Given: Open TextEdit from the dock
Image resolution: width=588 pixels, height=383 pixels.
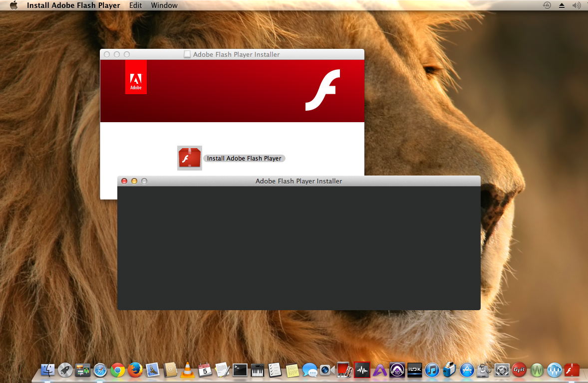Looking at the screenshot, I should coord(223,370).
